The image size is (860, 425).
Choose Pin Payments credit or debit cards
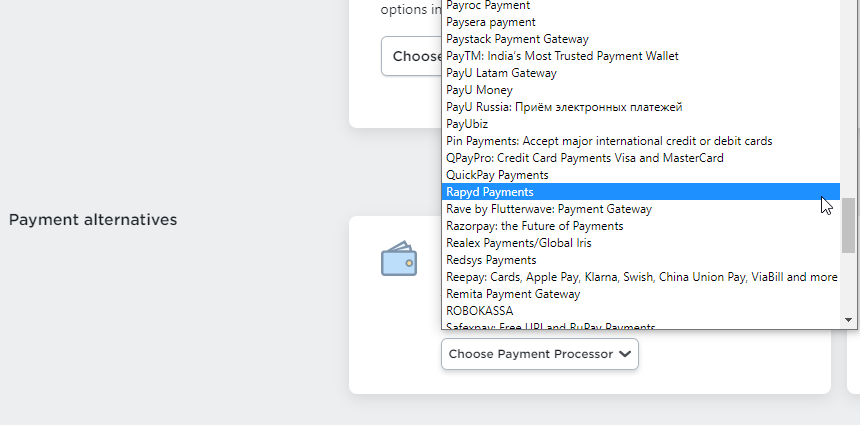coord(608,141)
